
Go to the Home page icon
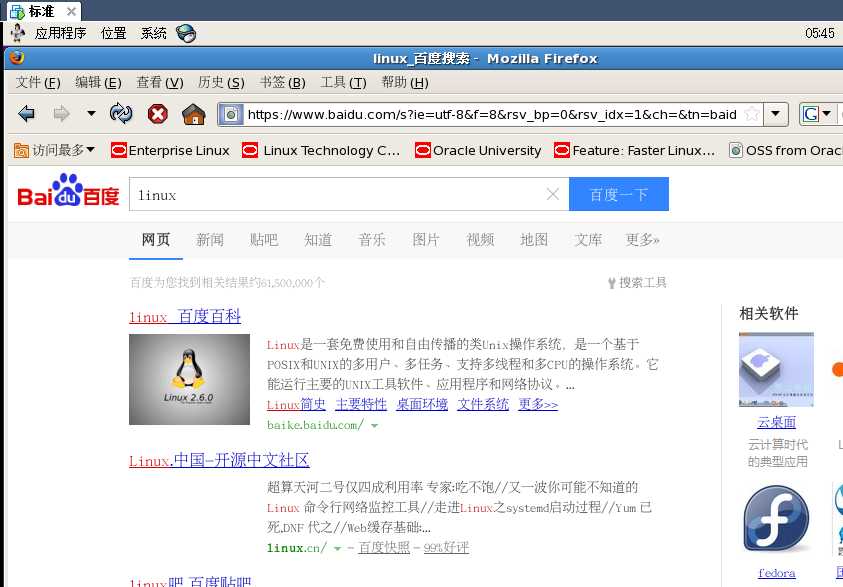click(194, 114)
